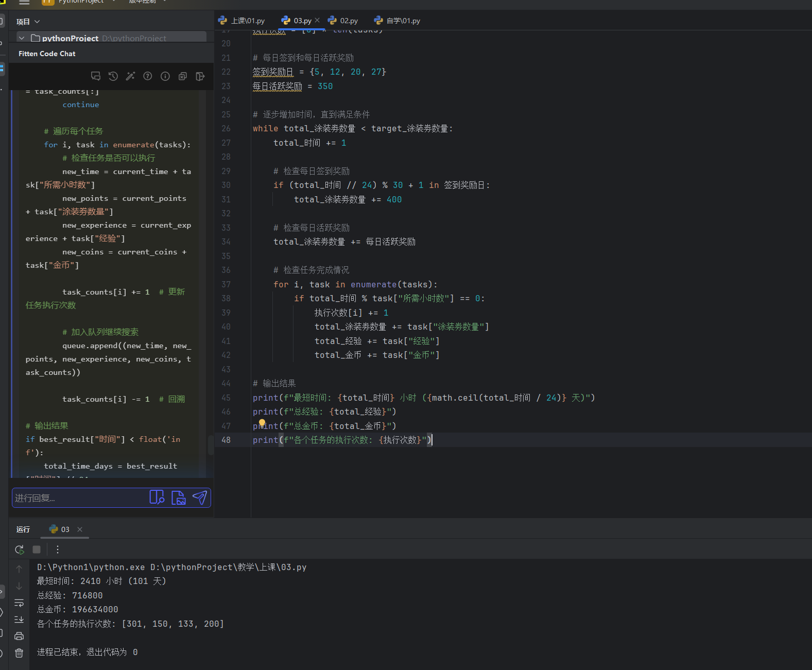Toggle soft-wrap in the run console
Viewport: 812px width, 670px height.
click(19, 603)
